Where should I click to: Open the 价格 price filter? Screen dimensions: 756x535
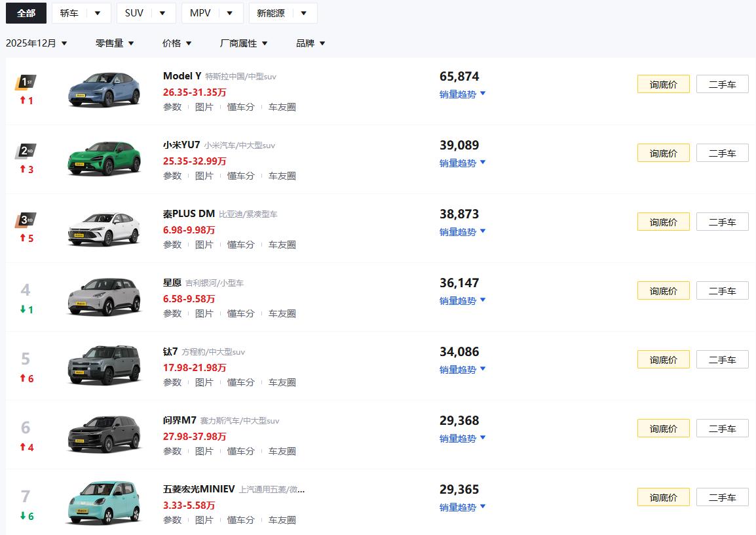click(177, 43)
